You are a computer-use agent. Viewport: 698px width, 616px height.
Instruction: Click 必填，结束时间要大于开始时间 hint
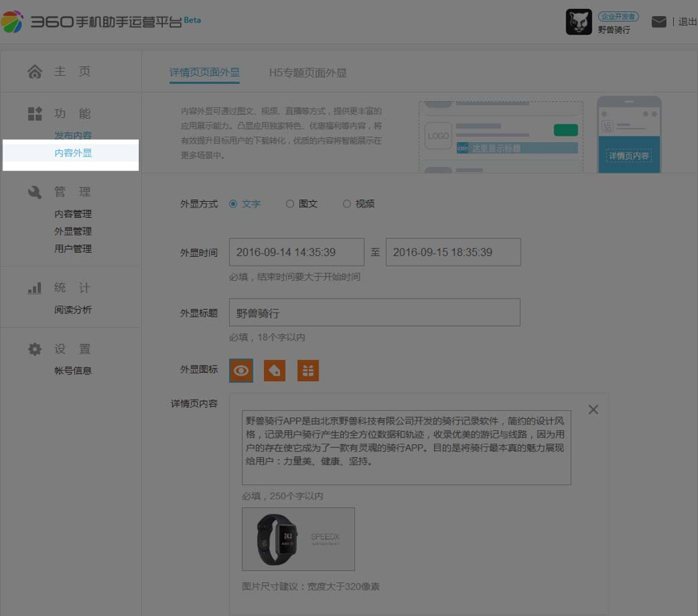[x=295, y=277]
